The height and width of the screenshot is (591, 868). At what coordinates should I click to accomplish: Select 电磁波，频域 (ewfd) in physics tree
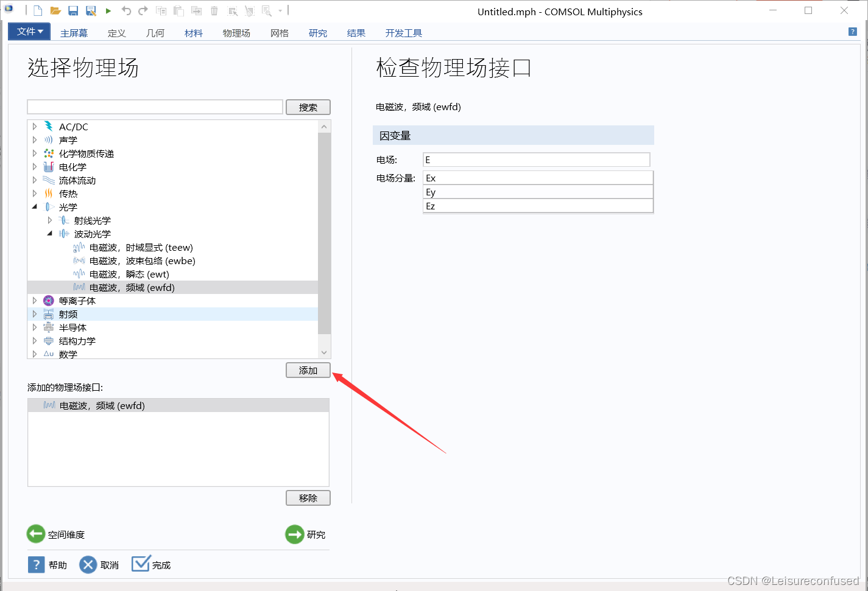172,287
